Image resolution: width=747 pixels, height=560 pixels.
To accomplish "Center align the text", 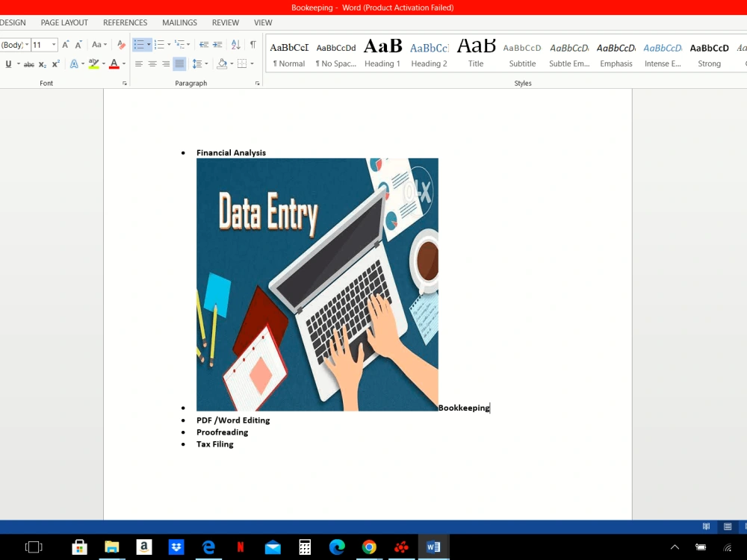I will coord(152,63).
